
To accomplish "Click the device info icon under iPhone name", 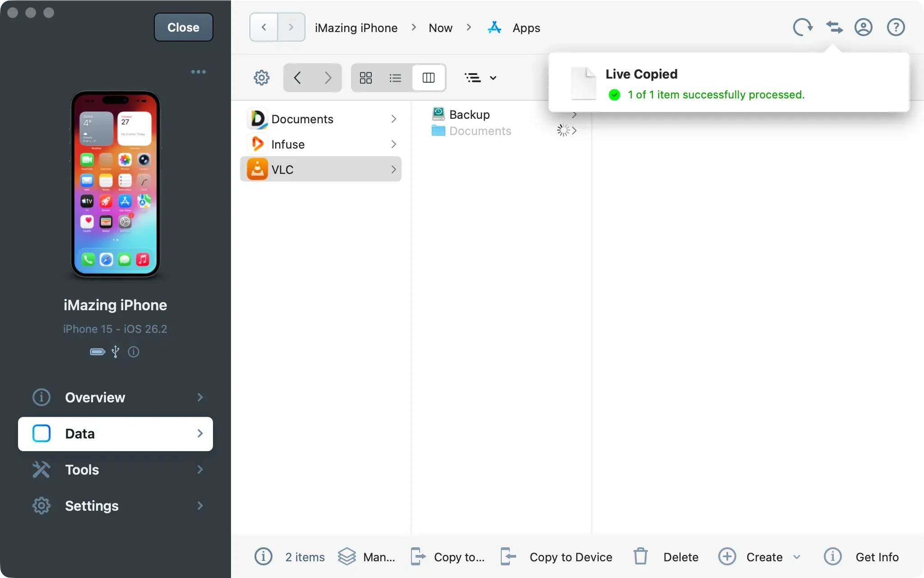I will coord(134,352).
